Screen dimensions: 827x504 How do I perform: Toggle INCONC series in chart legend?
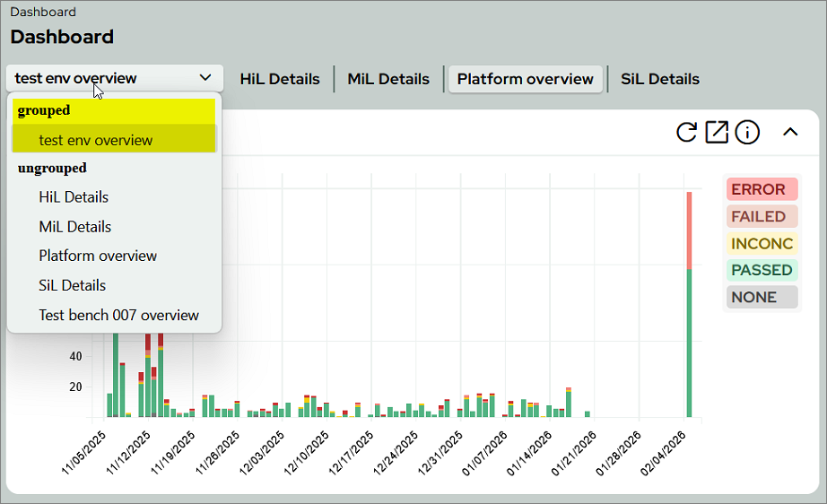pyautogui.click(x=762, y=243)
